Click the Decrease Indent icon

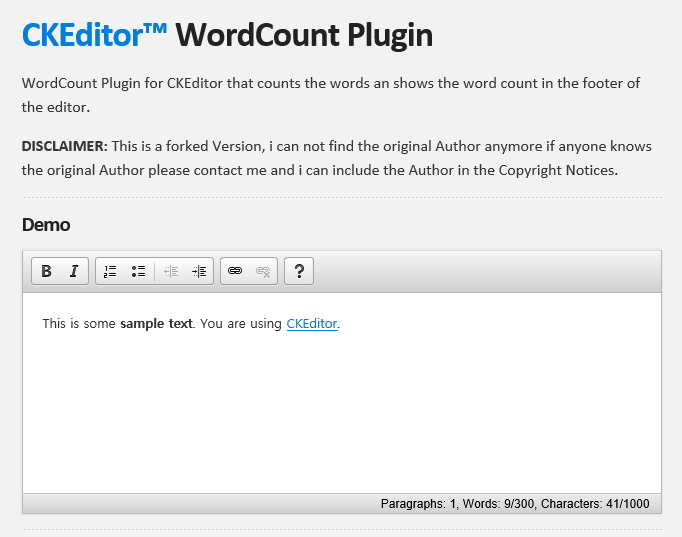coord(171,271)
